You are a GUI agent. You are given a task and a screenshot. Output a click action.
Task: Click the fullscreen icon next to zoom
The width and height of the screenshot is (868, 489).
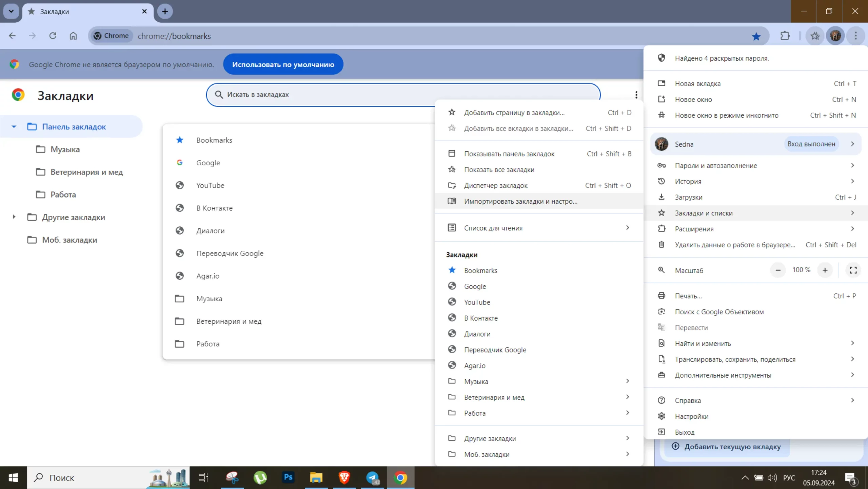[853, 270]
